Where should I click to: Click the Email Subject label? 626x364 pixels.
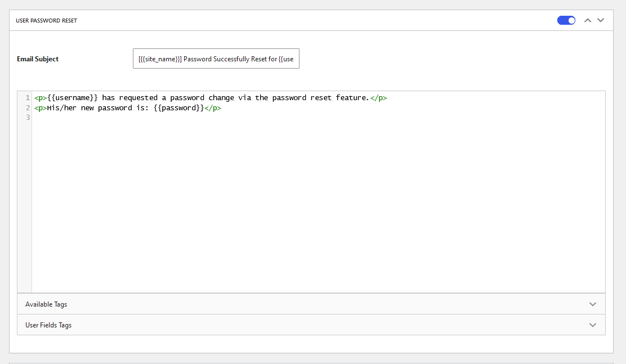[x=38, y=59]
